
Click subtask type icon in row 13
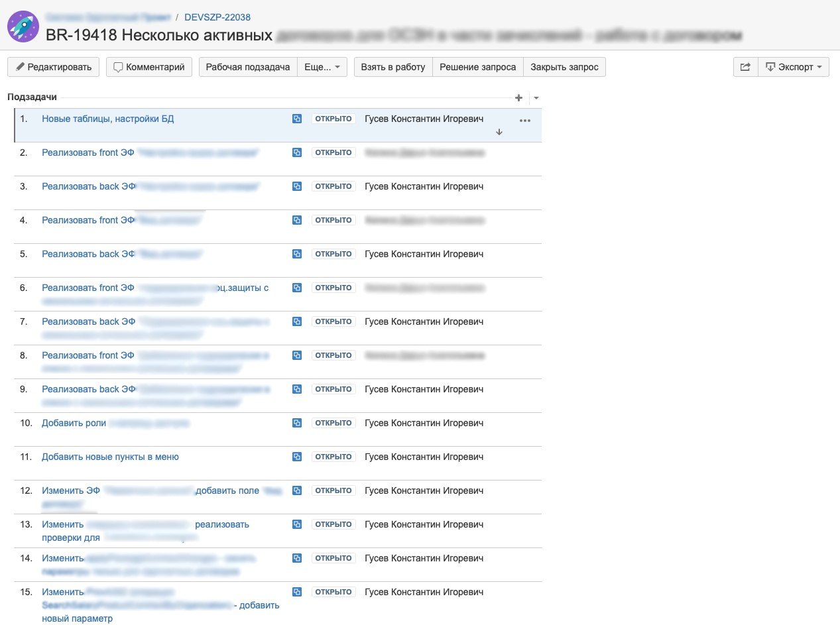point(297,525)
